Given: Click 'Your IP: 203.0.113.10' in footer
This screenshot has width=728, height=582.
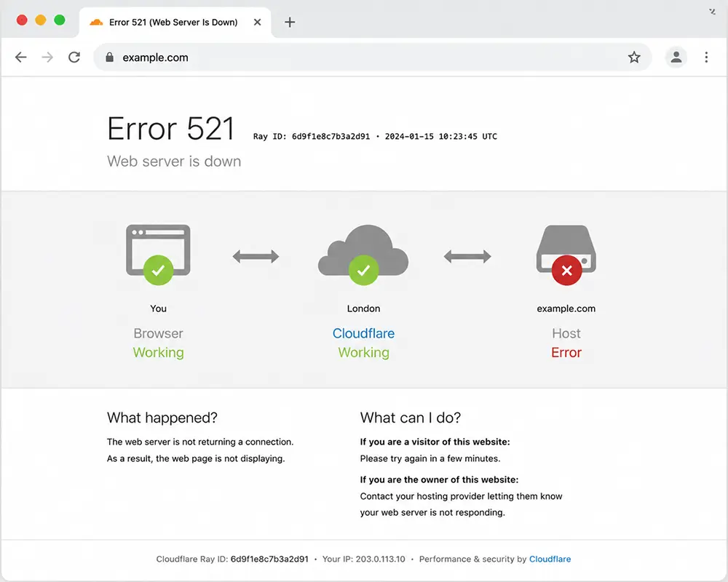Looking at the screenshot, I should pos(363,559).
